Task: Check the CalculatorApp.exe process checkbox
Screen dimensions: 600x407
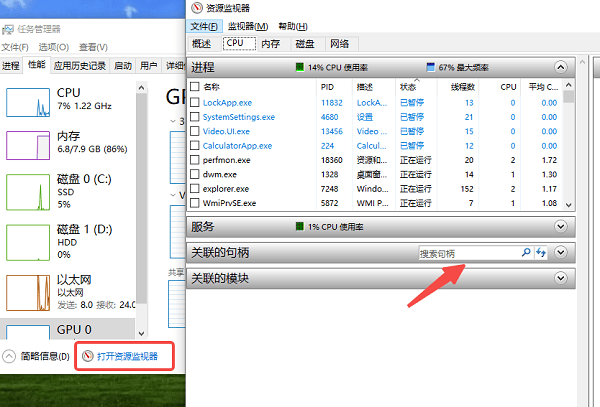Action: pos(195,145)
